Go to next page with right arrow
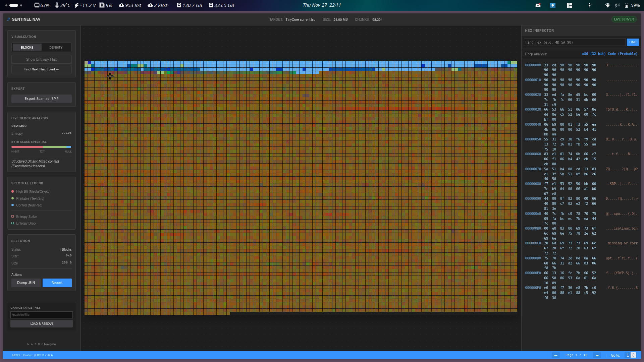The image size is (644, 362). [x=597, y=355]
